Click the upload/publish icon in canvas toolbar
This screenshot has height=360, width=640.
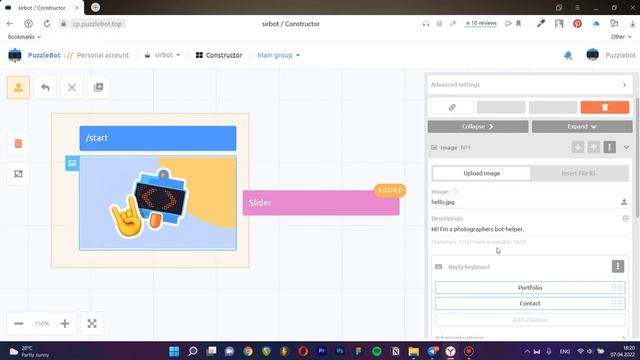18,87
